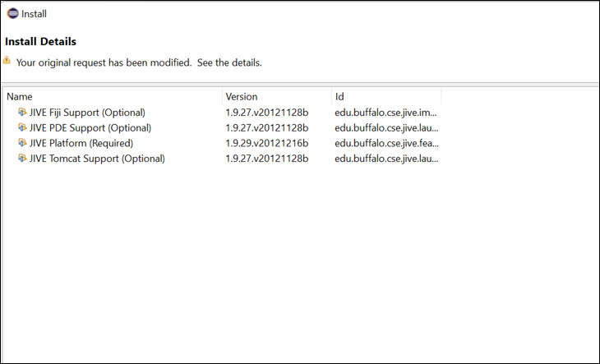The width and height of the screenshot is (600, 364).
Task: Click the Id cell edu.buffalo.cse.jive.im...
Action: (x=386, y=113)
